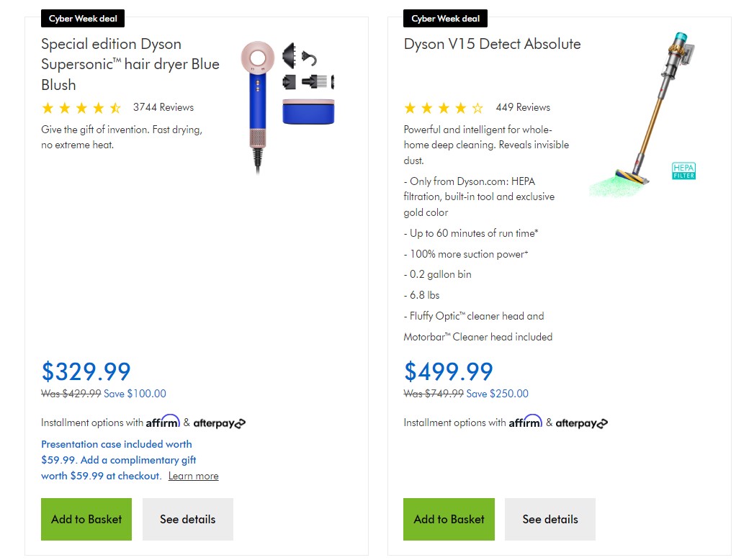
Task: Click V15 vacuum star rating
Action: (x=444, y=108)
